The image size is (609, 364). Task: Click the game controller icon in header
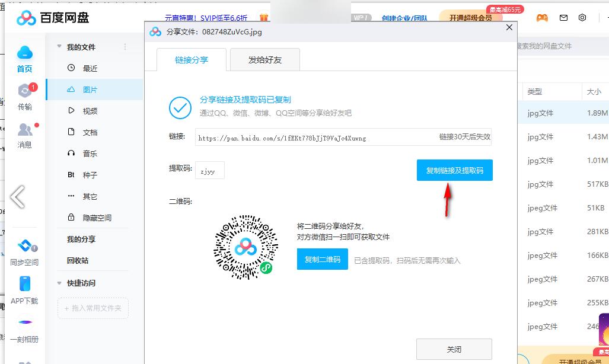542,18
